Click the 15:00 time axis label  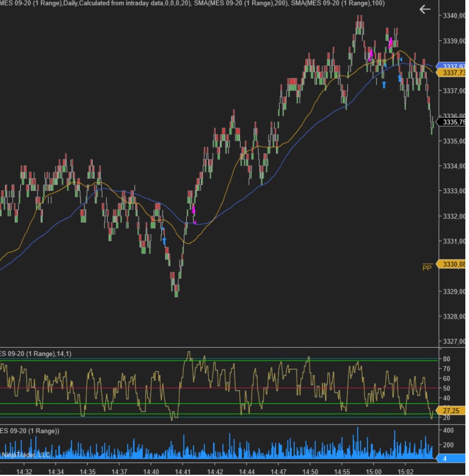point(374,472)
